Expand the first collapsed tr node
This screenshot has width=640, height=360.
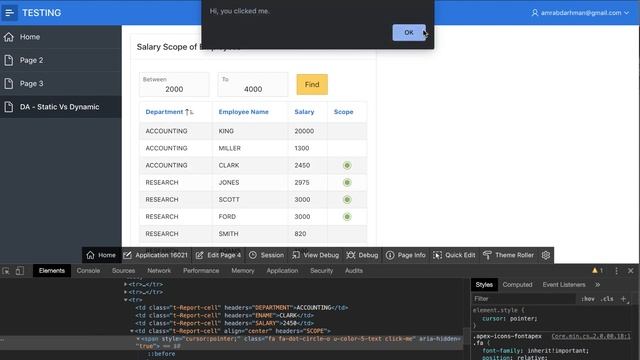[x=126, y=284]
